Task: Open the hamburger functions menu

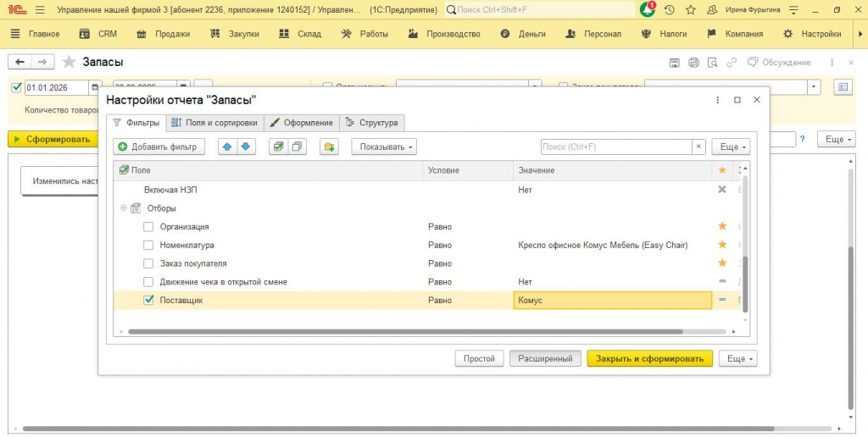Action: (x=40, y=10)
